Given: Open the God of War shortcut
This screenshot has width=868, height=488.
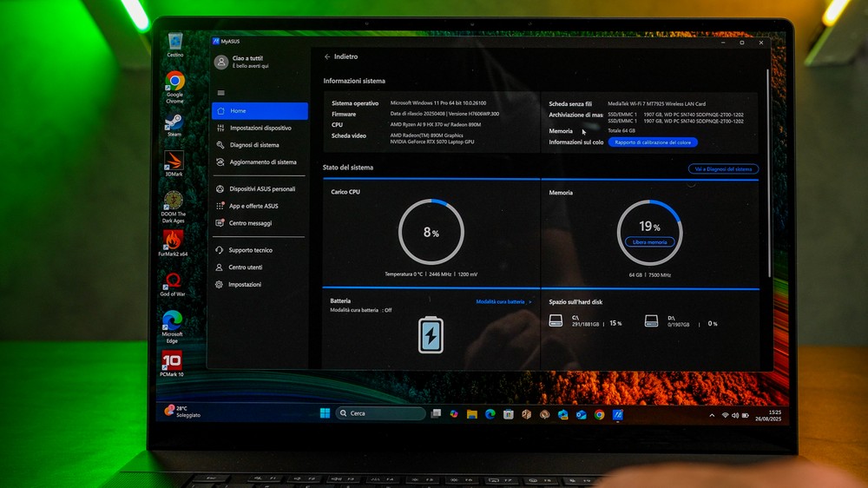Looking at the screenshot, I should (173, 284).
